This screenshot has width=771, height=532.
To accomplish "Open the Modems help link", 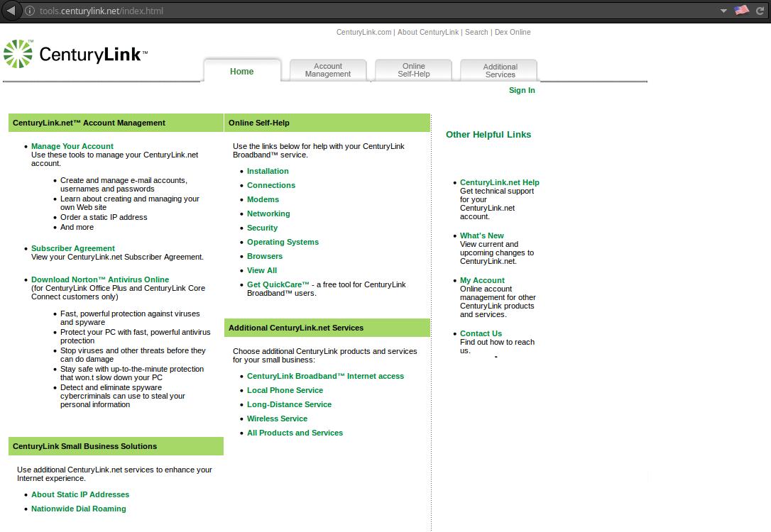I will coord(263,199).
